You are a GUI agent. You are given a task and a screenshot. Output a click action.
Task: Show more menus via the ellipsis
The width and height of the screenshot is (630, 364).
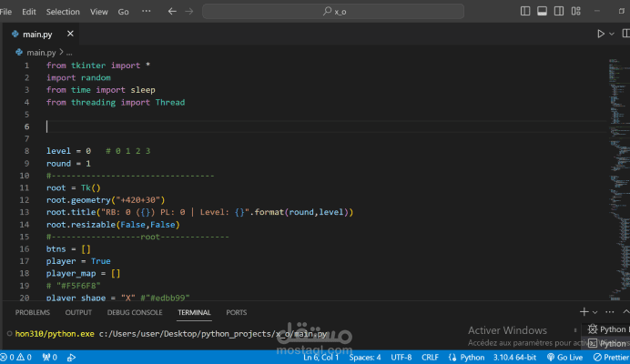[x=147, y=11]
